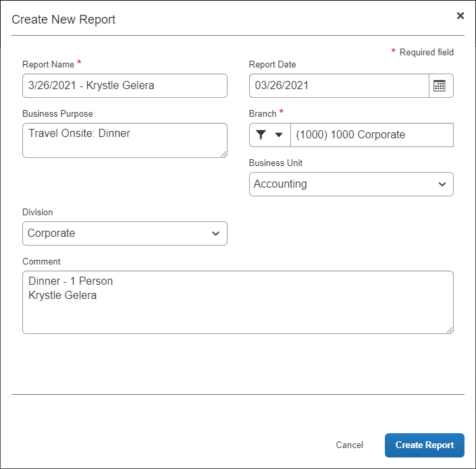Click the Create Report button
Image resolution: width=476 pixels, height=469 pixels.
pyautogui.click(x=425, y=445)
